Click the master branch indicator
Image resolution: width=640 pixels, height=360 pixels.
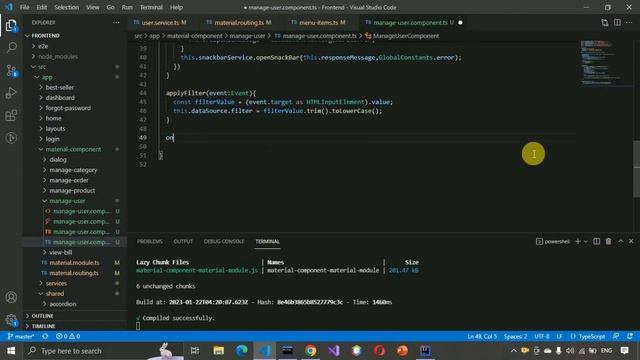(21, 336)
